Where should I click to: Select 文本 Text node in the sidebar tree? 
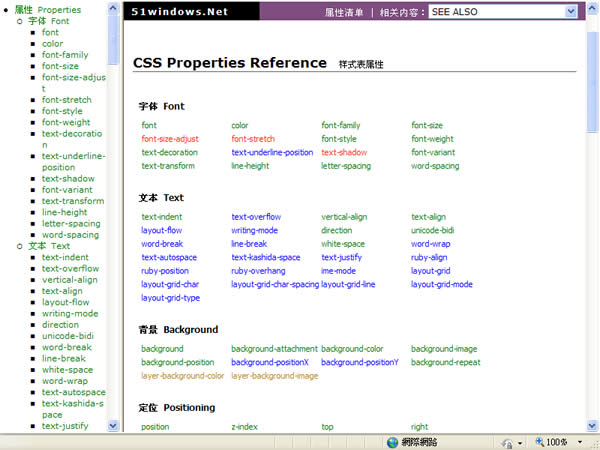pos(49,246)
